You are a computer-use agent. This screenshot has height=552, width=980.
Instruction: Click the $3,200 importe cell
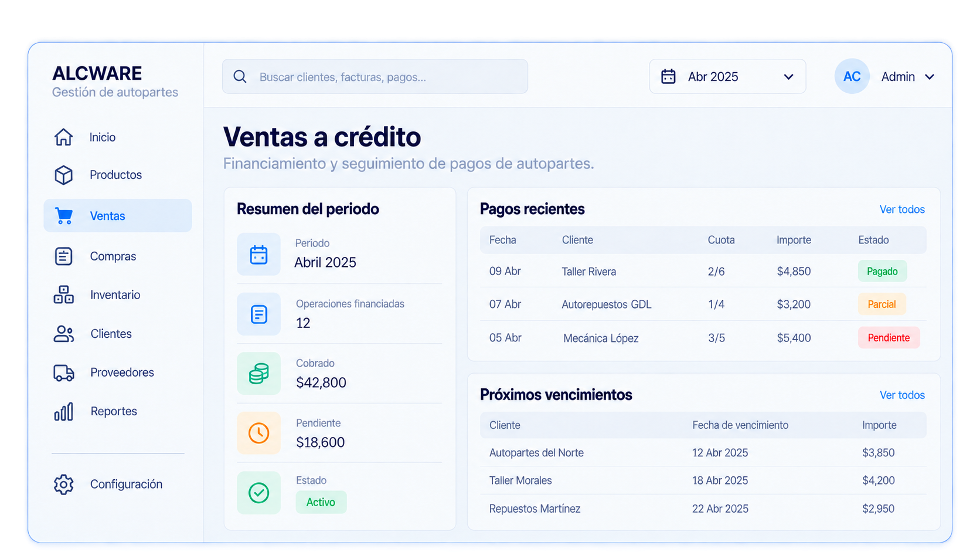click(794, 304)
